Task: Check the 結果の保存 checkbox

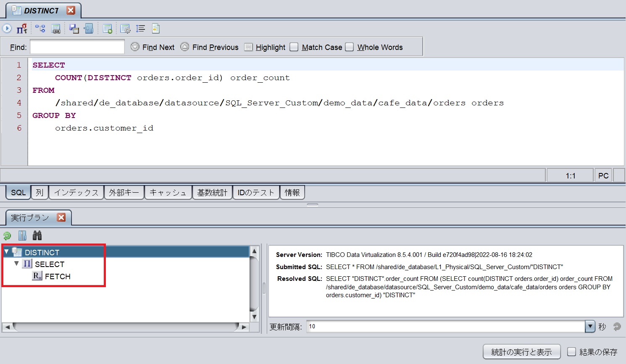Action: click(571, 352)
